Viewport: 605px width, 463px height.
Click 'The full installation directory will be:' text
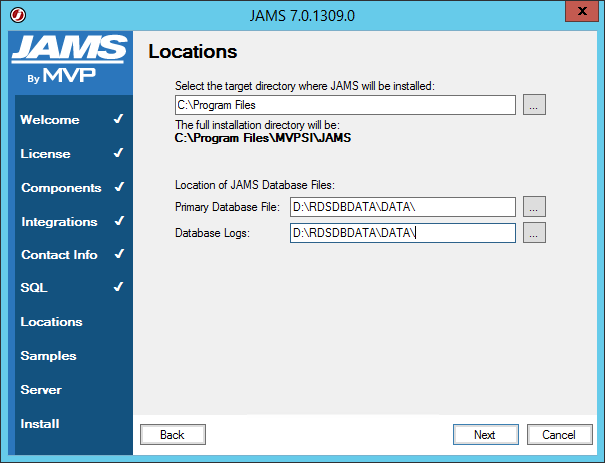tap(257, 125)
